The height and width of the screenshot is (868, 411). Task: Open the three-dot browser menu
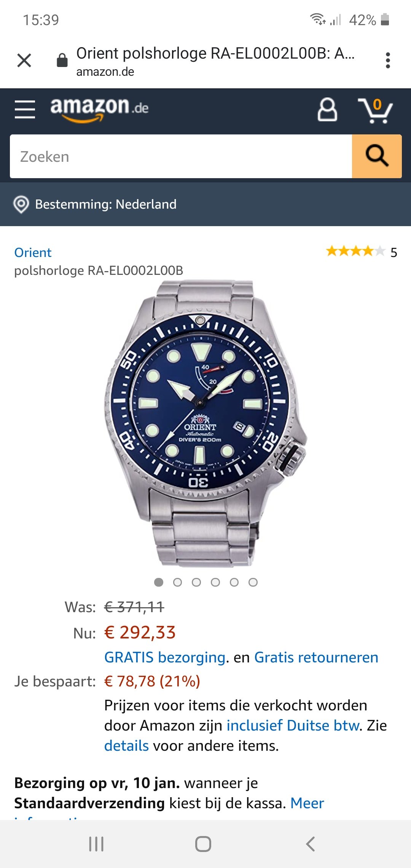388,60
